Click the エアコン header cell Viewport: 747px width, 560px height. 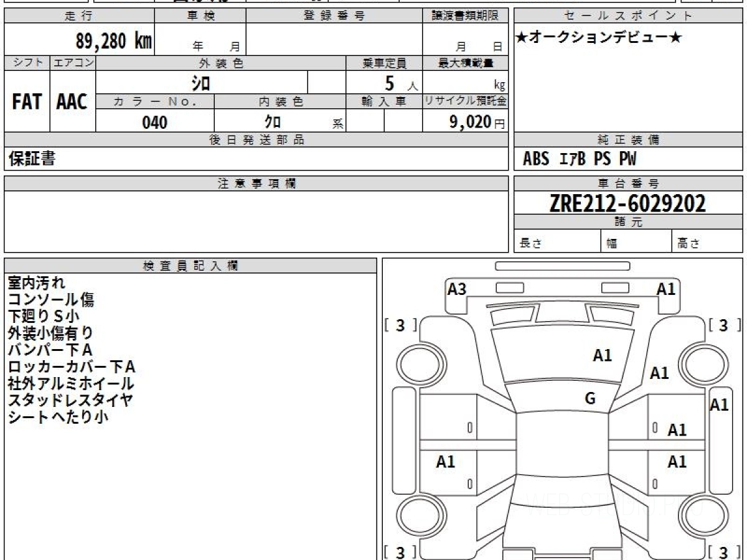pyautogui.click(x=73, y=63)
